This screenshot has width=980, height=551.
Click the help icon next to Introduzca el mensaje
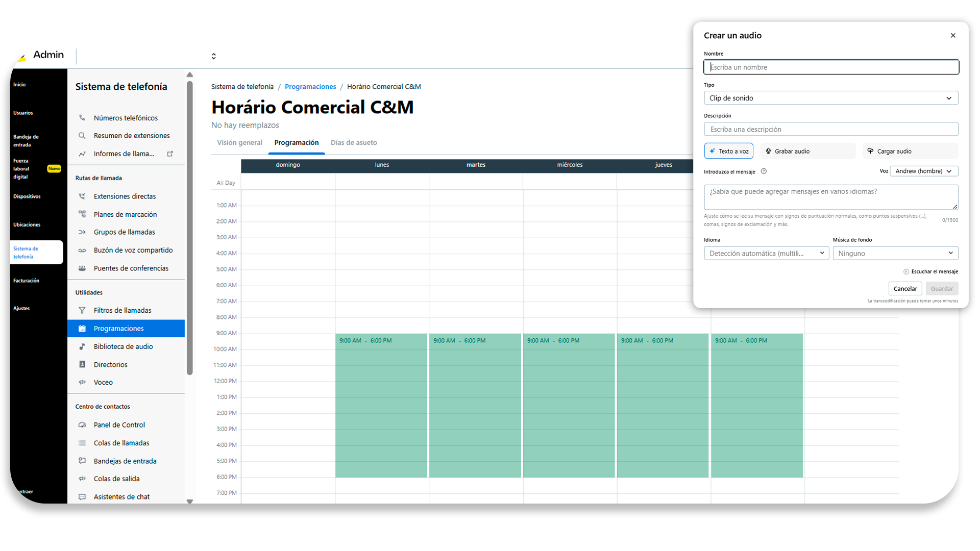764,171
